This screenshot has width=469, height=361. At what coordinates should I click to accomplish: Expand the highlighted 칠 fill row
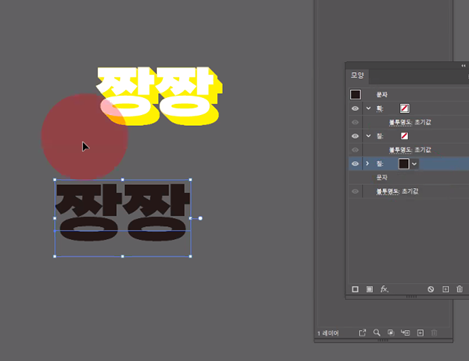pos(368,164)
